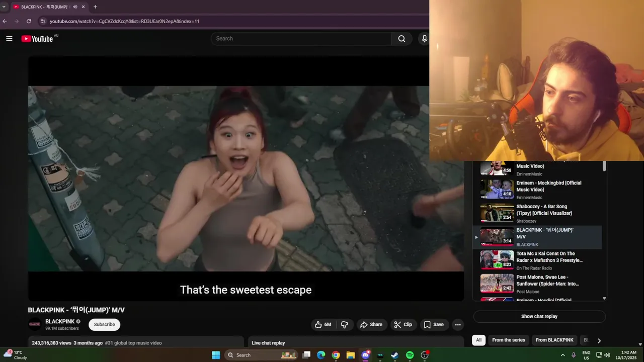Viewport: 644px width, 362px height.
Task: Show chat replay
Action: pos(539,317)
